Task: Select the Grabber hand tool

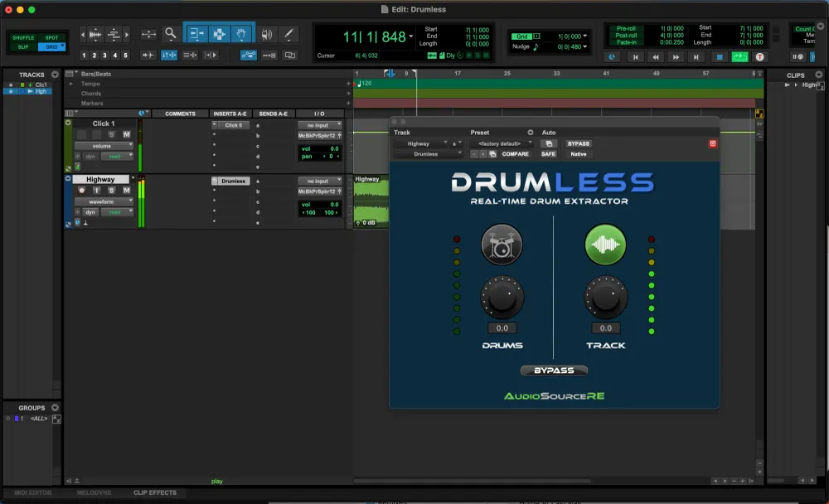Action: click(241, 34)
